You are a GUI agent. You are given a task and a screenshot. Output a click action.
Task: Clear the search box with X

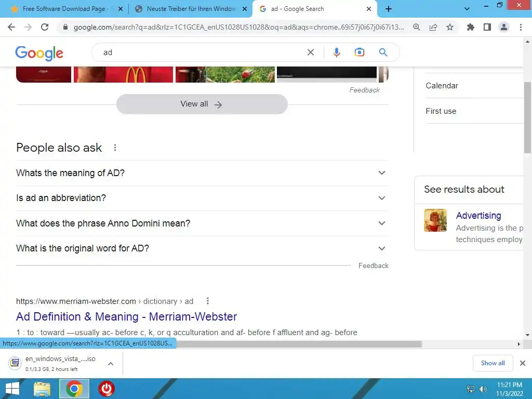(x=311, y=52)
